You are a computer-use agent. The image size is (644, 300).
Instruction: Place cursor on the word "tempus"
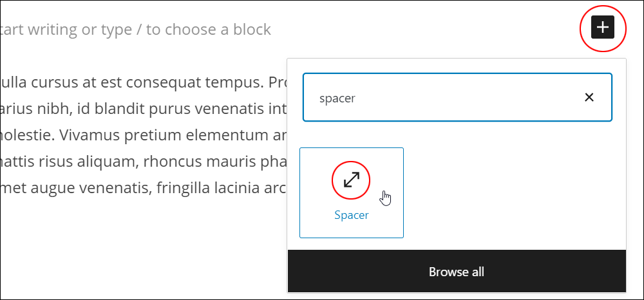coord(235,83)
